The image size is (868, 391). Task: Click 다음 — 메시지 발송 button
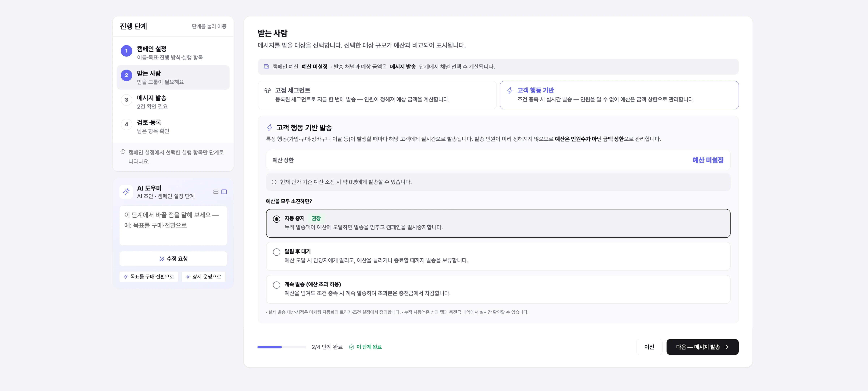click(x=702, y=347)
